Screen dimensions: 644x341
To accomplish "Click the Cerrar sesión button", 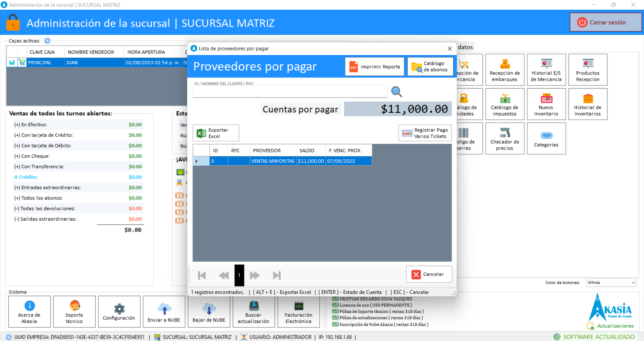I will click(x=605, y=22).
